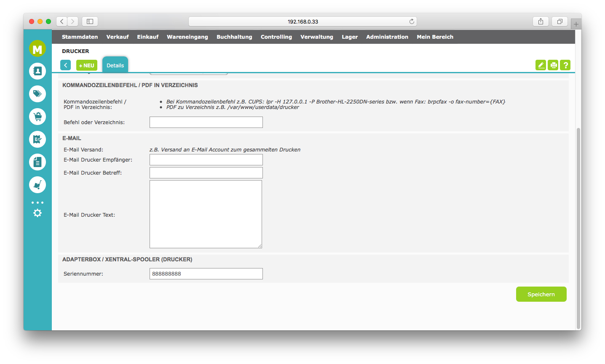Viewport: 605px width, 364px height.
Task: Open settings via the gear icon
Action: tap(37, 213)
